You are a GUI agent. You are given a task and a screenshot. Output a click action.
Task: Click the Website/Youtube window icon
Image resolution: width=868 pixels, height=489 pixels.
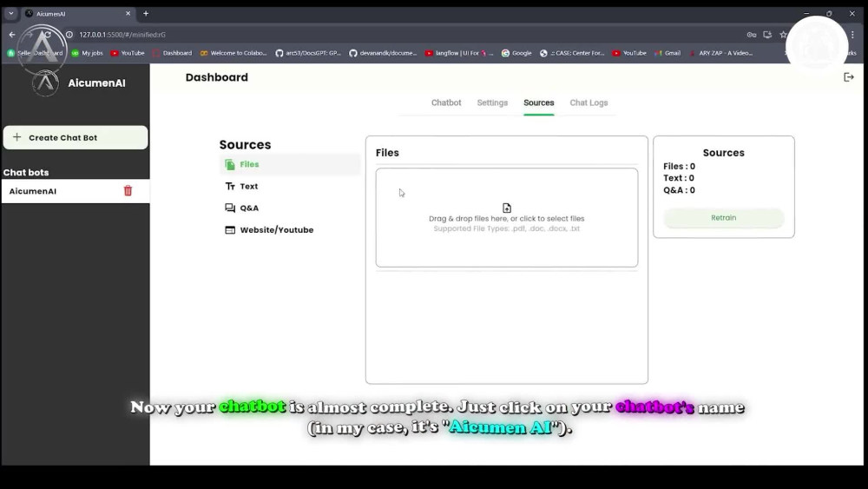pyautogui.click(x=230, y=230)
